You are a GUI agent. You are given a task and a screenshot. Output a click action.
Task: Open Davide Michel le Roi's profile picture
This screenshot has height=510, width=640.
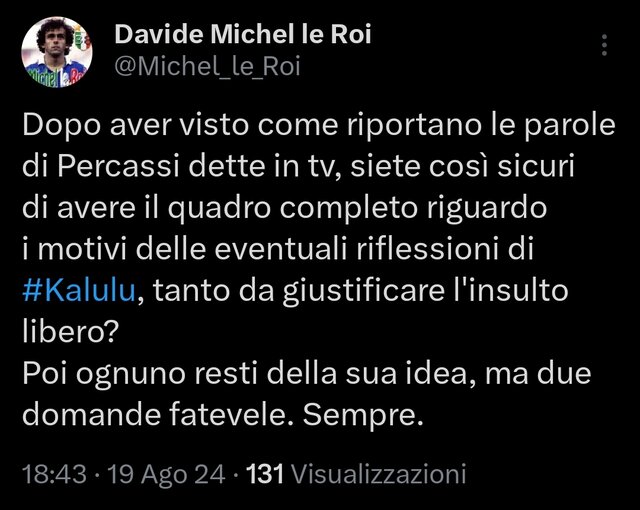(57, 52)
